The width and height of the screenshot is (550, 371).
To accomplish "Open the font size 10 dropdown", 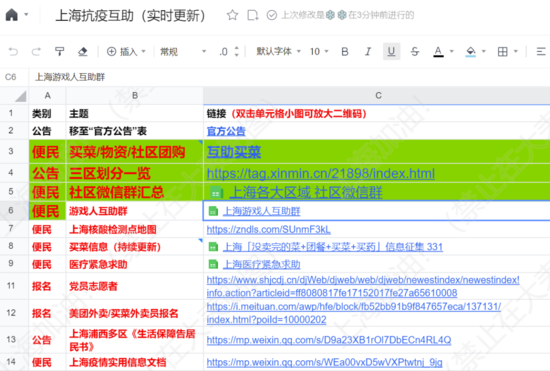I will coord(319,52).
